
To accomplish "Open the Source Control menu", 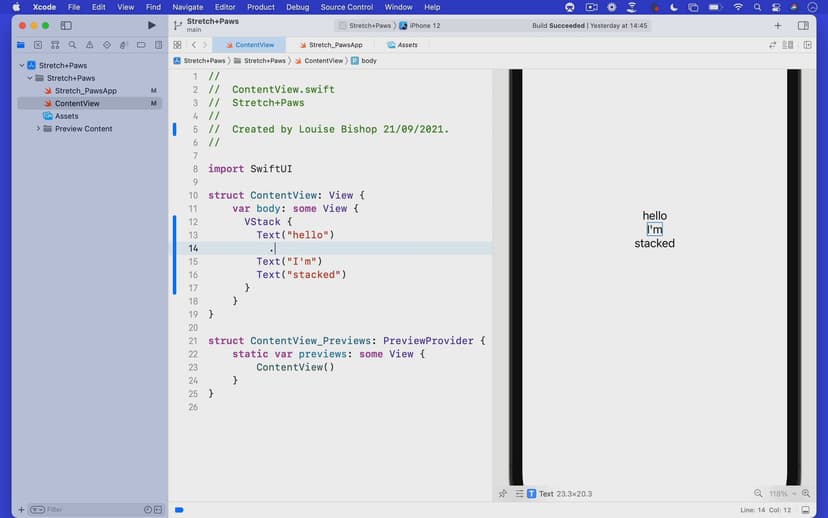I will [346, 7].
